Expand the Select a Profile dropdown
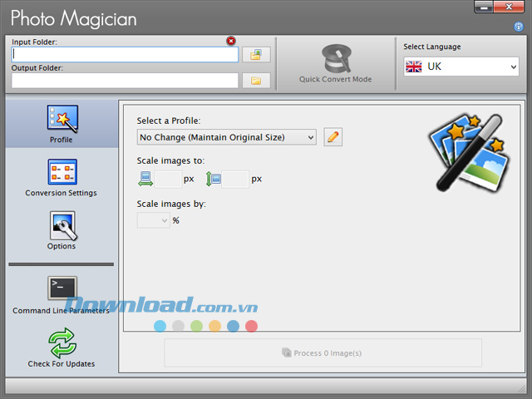532x399 pixels. [227, 137]
